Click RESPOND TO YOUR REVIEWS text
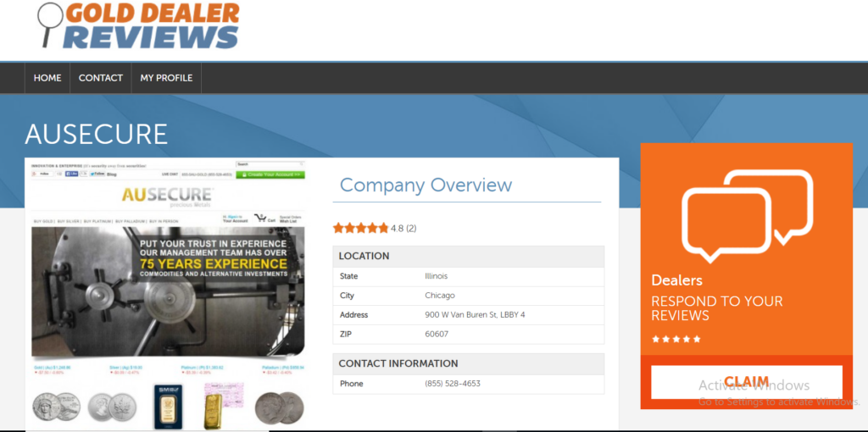868x432 pixels. [x=717, y=308]
